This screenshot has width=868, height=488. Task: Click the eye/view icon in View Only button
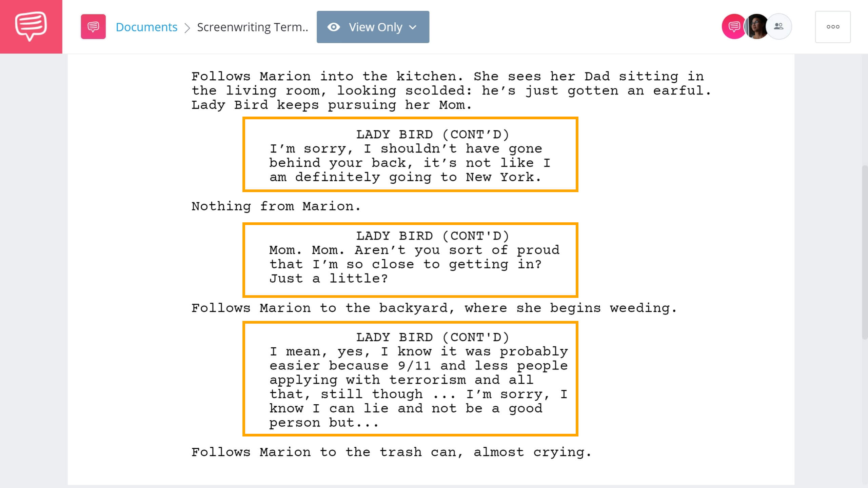pyautogui.click(x=332, y=27)
